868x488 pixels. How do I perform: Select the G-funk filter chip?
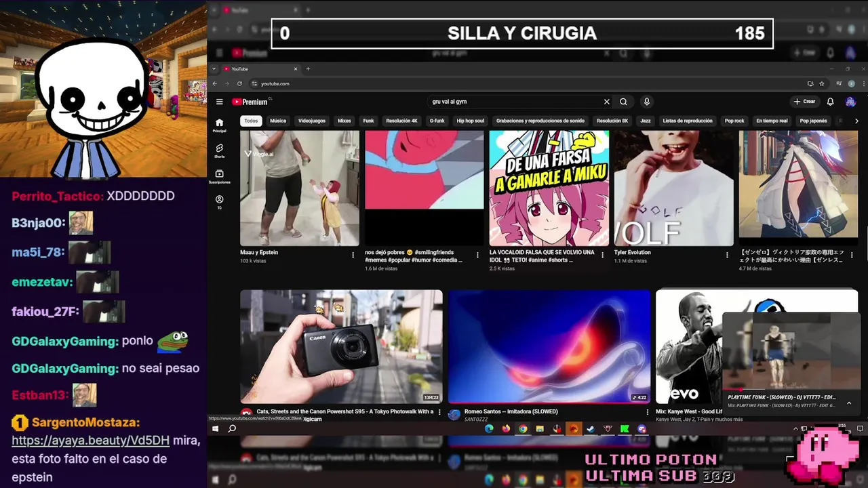[437, 121]
